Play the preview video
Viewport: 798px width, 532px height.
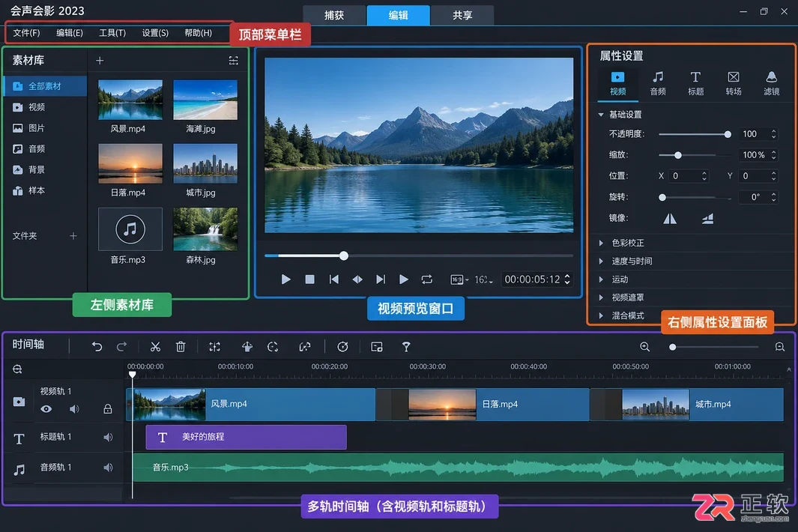tap(286, 279)
